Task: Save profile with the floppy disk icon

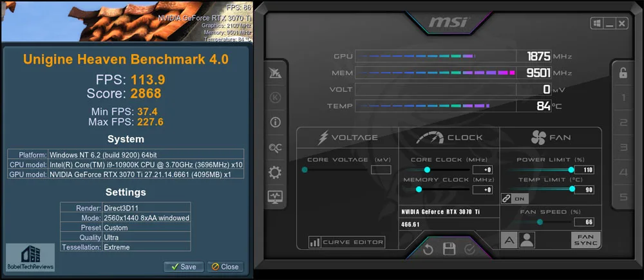Action: click(449, 249)
